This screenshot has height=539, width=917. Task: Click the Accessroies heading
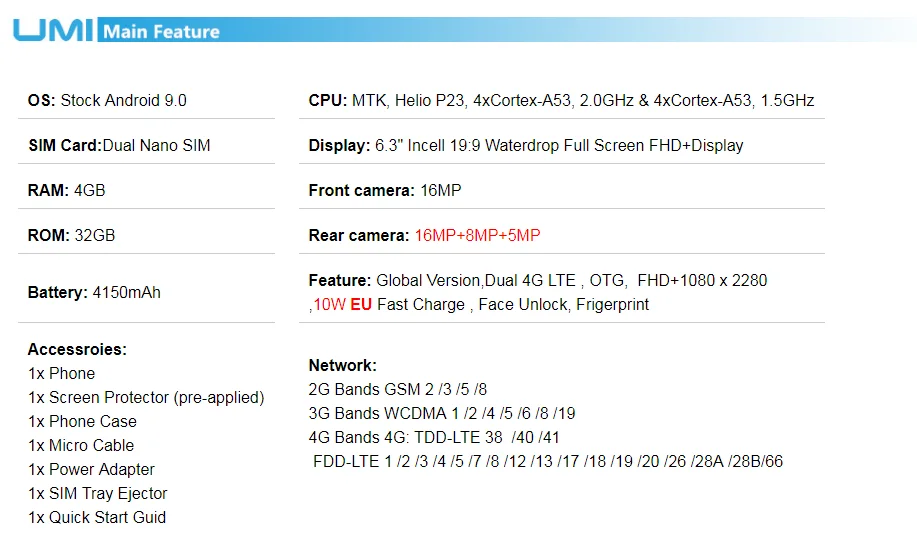[x=77, y=350]
